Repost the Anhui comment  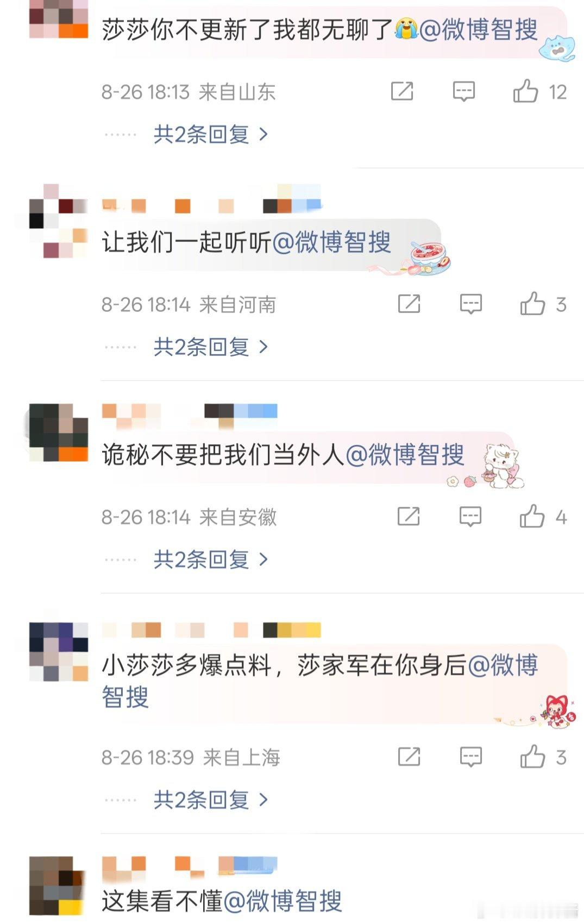409,517
